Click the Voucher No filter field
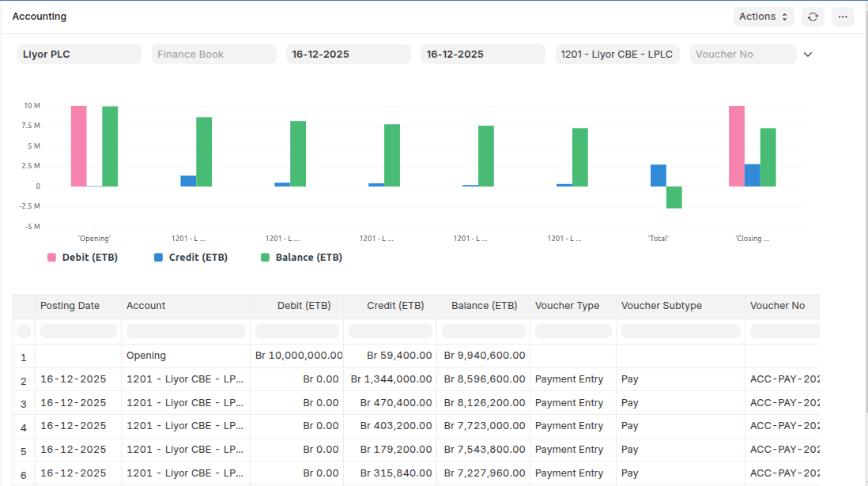Image resolution: width=868 pixels, height=486 pixels. pos(743,55)
